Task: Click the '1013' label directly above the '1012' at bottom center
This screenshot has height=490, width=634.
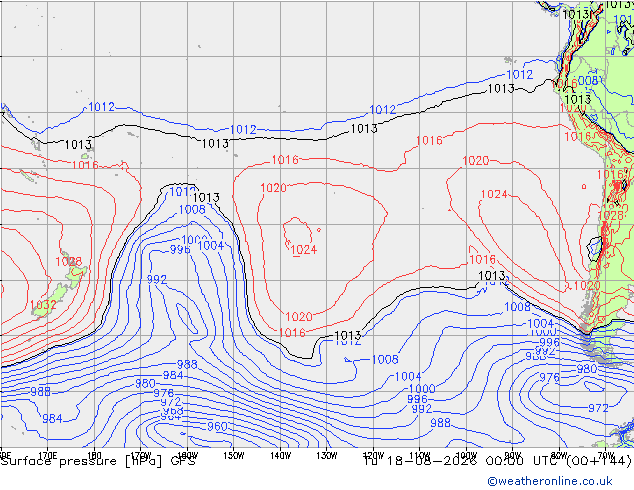Action: coord(348,335)
